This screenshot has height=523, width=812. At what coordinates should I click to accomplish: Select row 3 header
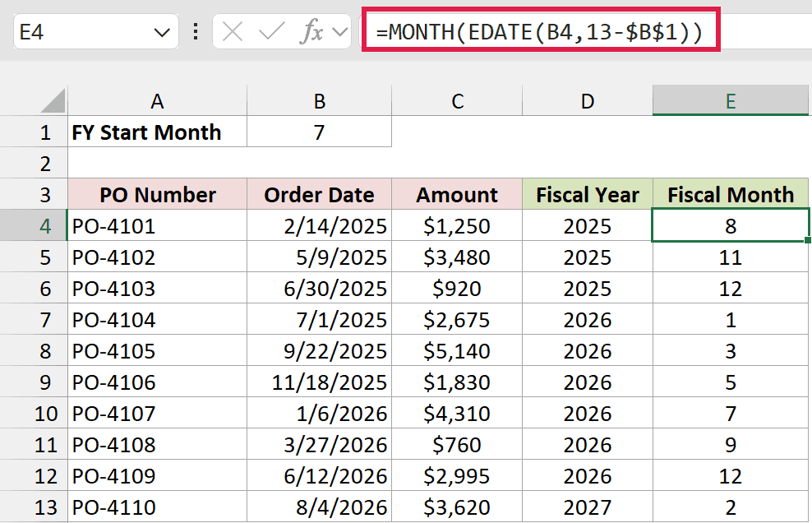pos(34,194)
